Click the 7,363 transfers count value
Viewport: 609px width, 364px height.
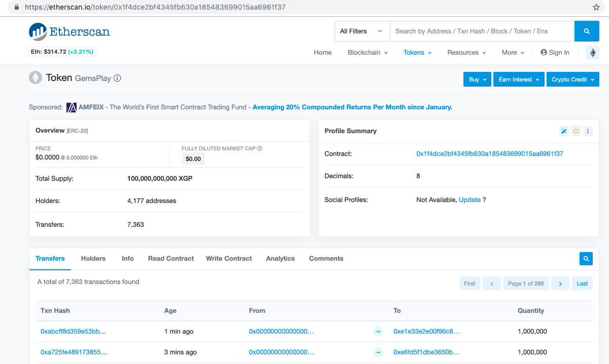[x=136, y=224]
